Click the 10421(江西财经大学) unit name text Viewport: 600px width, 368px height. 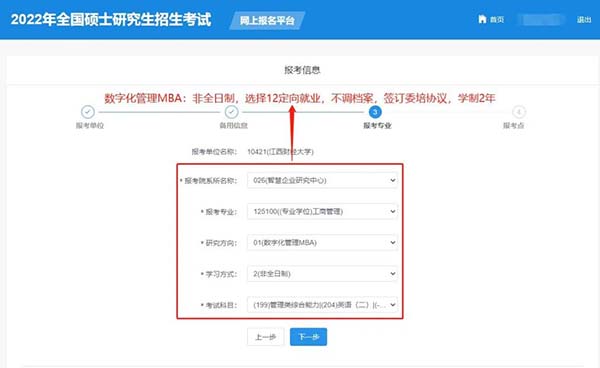click(x=280, y=152)
